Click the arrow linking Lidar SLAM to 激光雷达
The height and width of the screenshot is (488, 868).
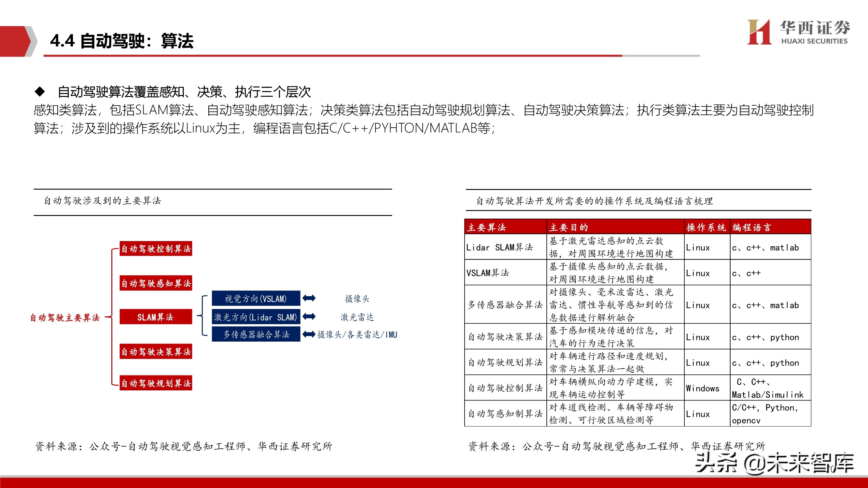[x=310, y=317]
